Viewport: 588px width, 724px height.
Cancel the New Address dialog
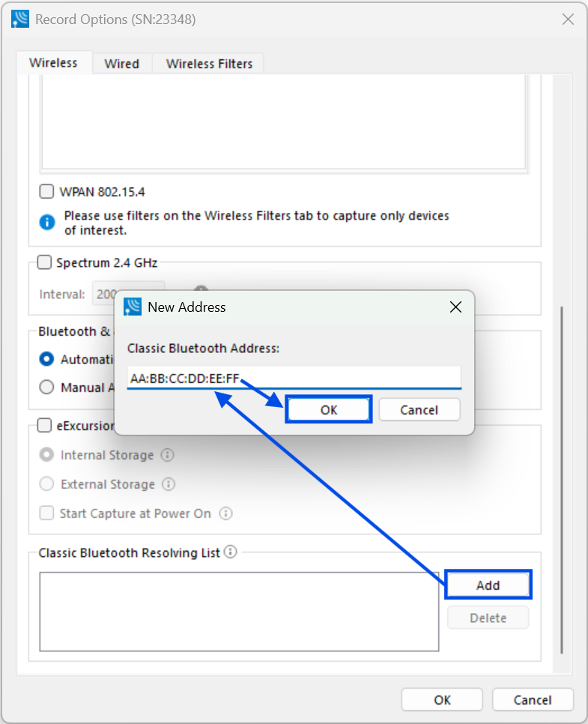click(x=419, y=409)
